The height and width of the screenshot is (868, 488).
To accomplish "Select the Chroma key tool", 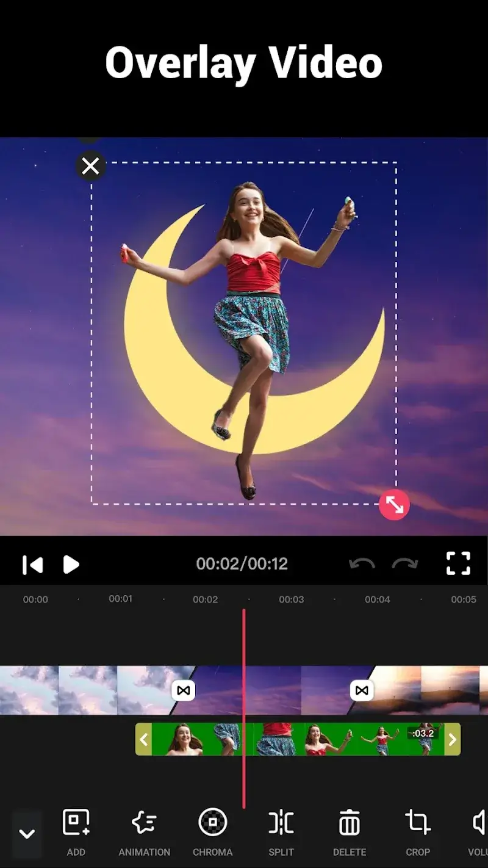I will pyautogui.click(x=213, y=831).
